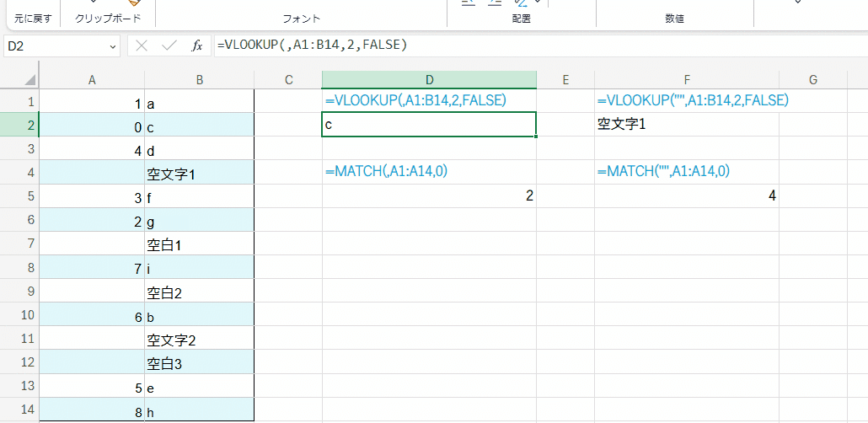Select row 10 header
868x423 pixels.
pos(19,314)
